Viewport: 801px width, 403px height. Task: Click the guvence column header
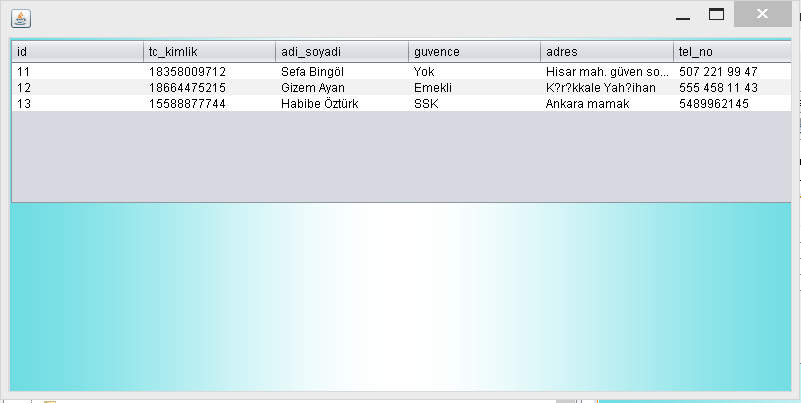pyautogui.click(x=474, y=51)
